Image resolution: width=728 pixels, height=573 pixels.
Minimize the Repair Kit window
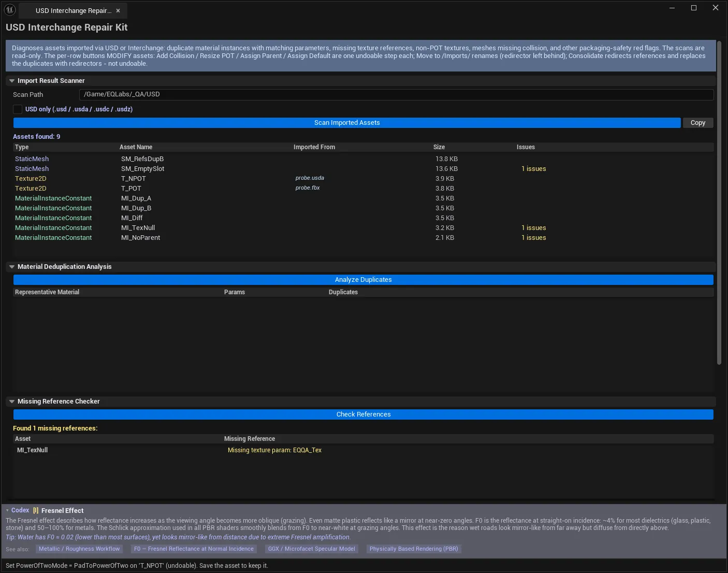(672, 8)
